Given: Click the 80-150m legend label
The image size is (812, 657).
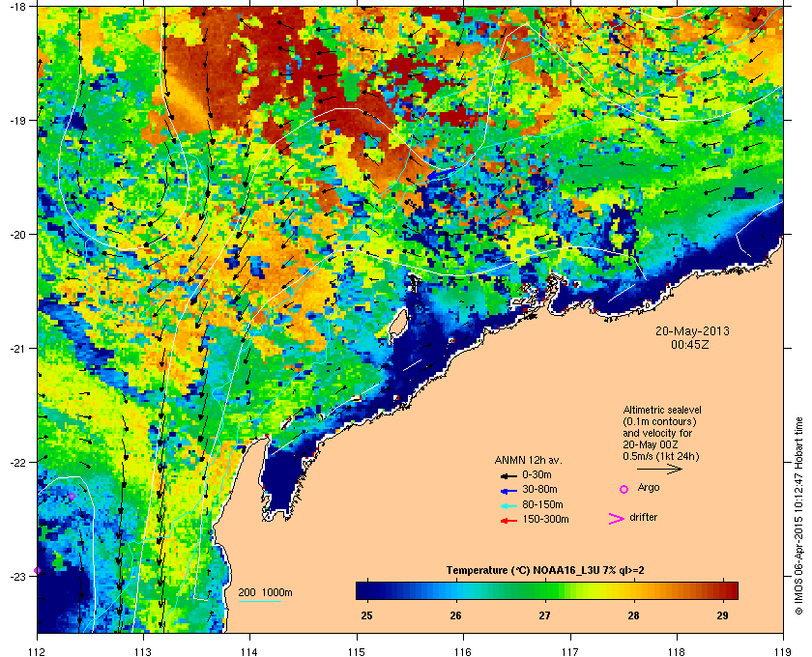Looking at the screenshot, I should pyautogui.click(x=542, y=504).
